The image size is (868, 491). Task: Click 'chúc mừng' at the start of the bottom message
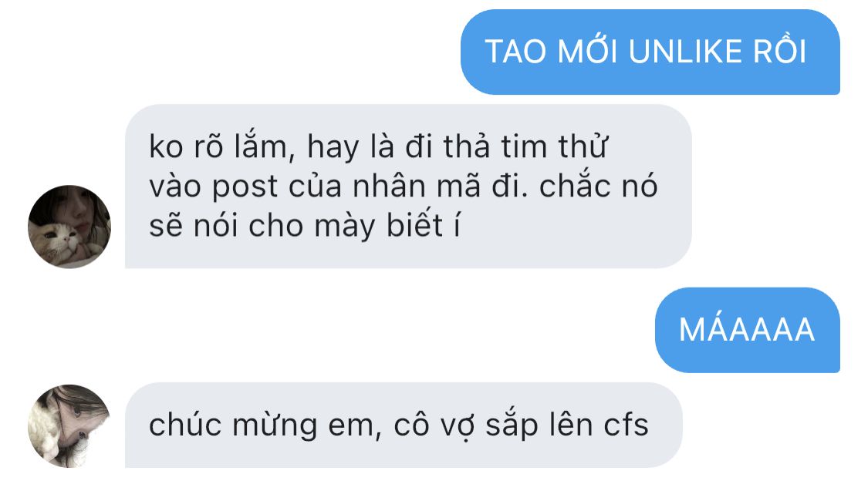(233, 425)
